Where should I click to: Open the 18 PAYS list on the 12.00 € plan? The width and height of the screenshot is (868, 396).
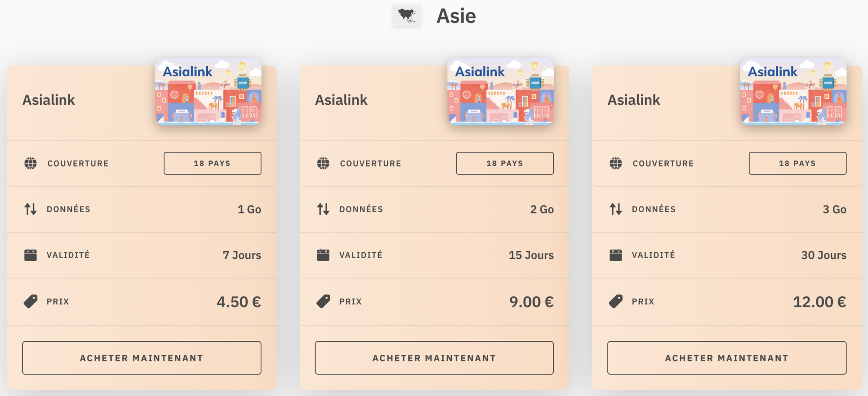(x=797, y=163)
